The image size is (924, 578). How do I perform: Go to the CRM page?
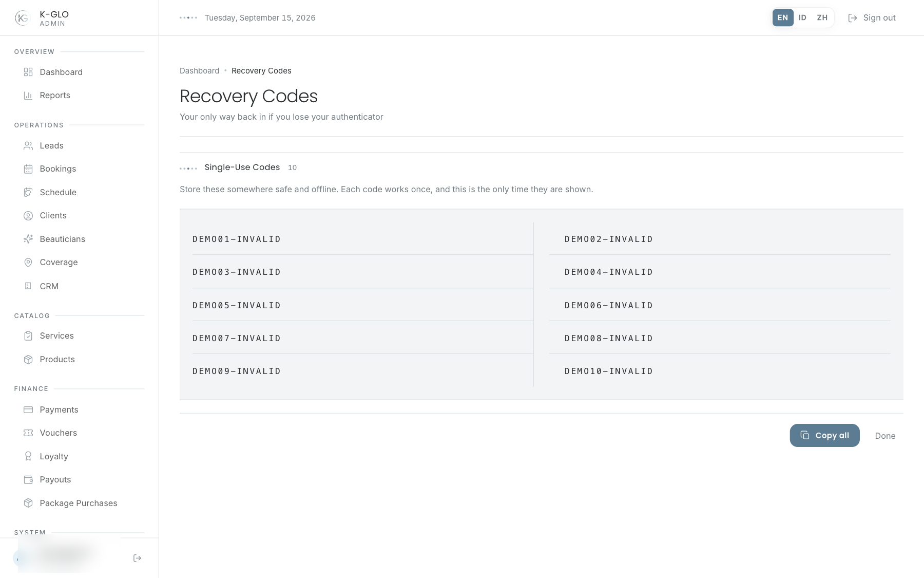point(79,286)
